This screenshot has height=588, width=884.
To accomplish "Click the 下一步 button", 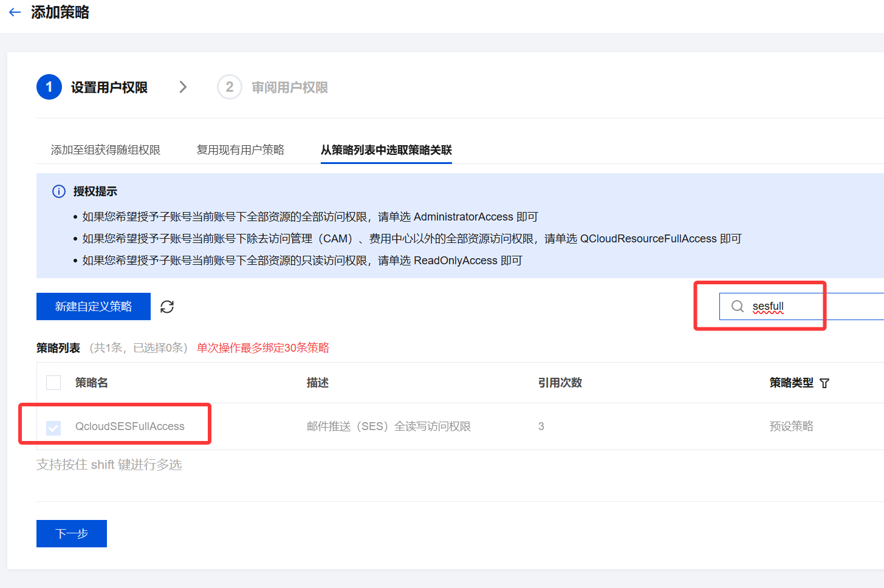I will [72, 534].
